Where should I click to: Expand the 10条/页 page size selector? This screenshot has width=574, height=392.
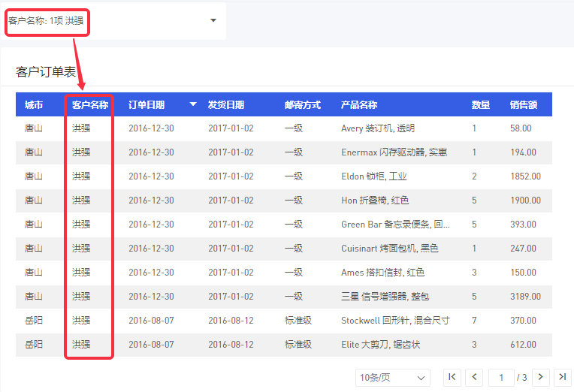(393, 377)
